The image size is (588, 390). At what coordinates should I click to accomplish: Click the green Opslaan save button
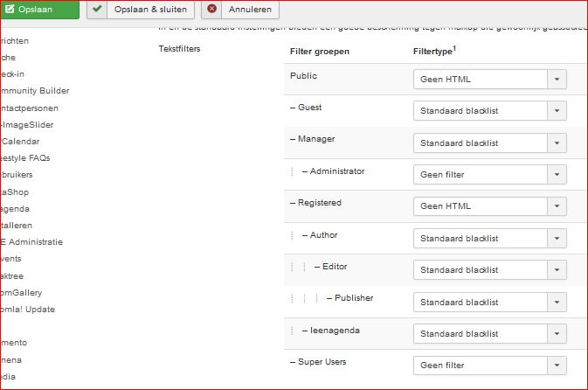pos(39,10)
